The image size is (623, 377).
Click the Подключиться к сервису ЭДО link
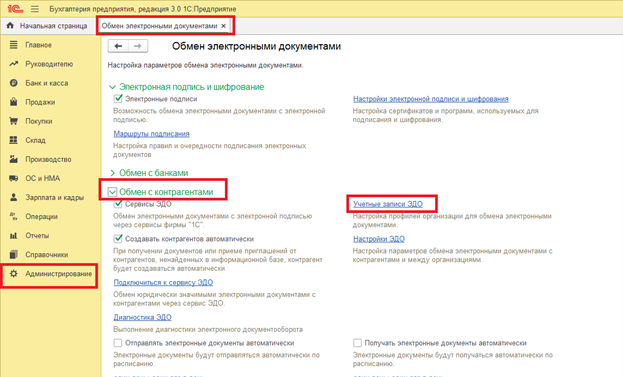[x=163, y=282]
